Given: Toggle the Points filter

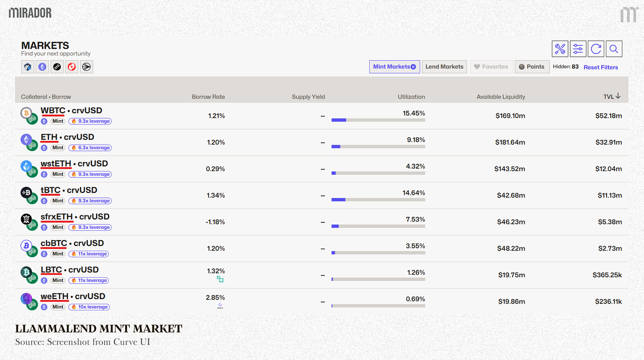Looking at the screenshot, I should tap(532, 67).
